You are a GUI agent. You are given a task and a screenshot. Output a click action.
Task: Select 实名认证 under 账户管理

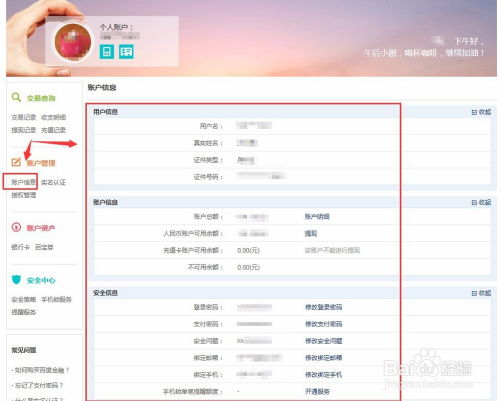click(53, 182)
